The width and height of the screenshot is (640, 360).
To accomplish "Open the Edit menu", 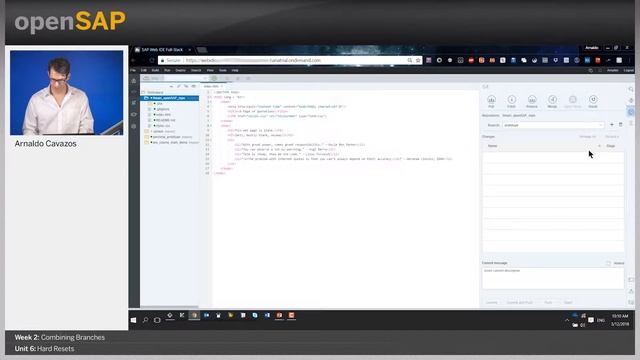I will 144,70.
